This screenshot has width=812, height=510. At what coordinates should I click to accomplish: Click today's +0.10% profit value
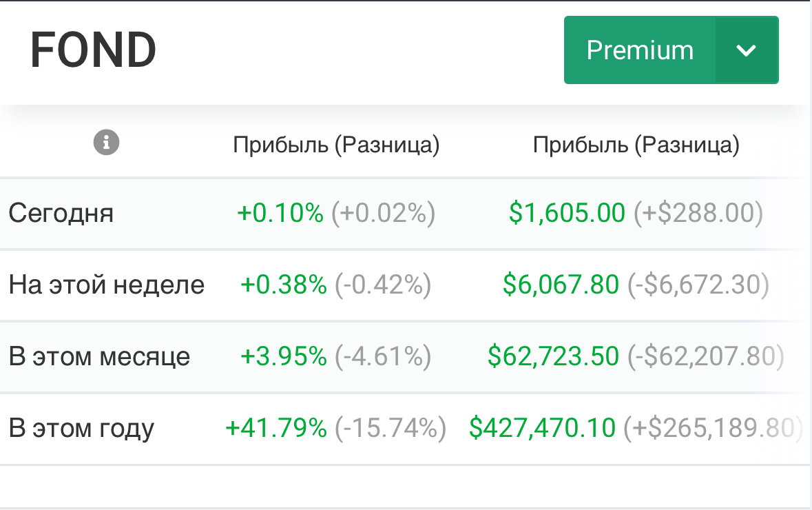[280, 214]
